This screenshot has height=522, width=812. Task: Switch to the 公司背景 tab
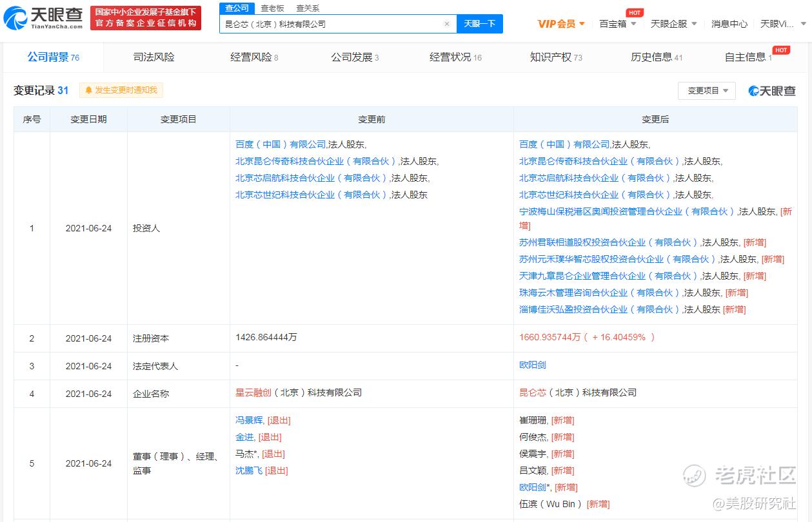click(54, 57)
